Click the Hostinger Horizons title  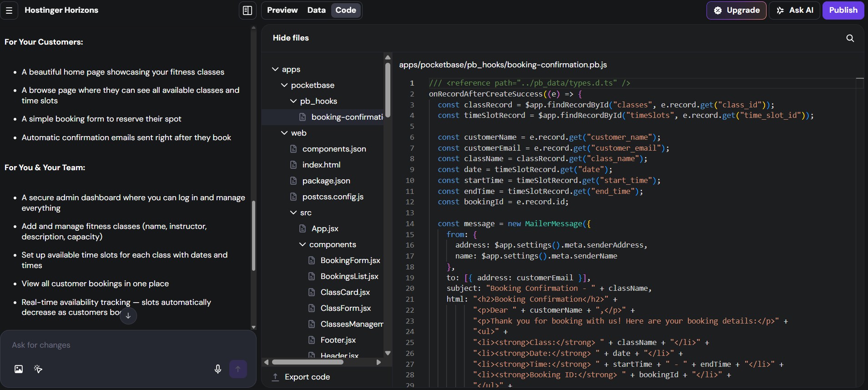tap(61, 10)
